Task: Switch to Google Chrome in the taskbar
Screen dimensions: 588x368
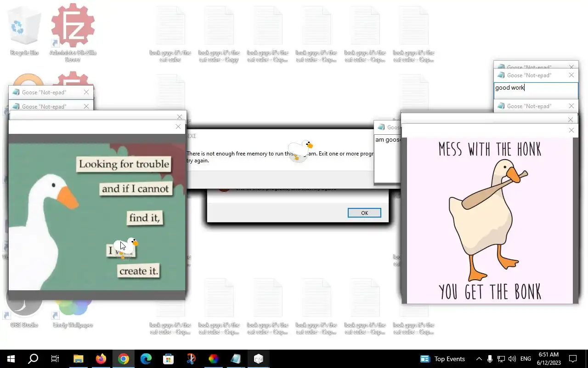Action: pos(123,359)
